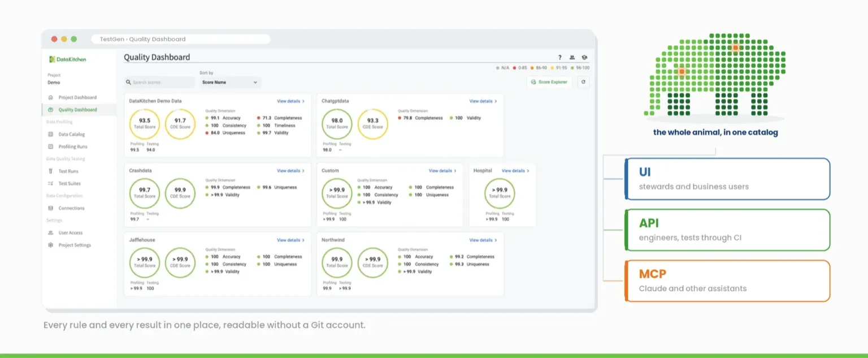View details for Custom
This screenshot has height=358, width=868.
coord(442,171)
